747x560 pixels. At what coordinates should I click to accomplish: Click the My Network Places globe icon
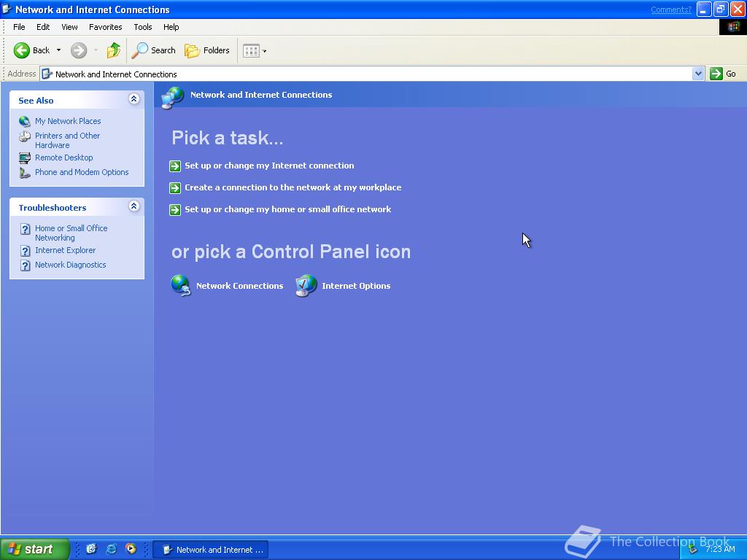tap(25, 121)
